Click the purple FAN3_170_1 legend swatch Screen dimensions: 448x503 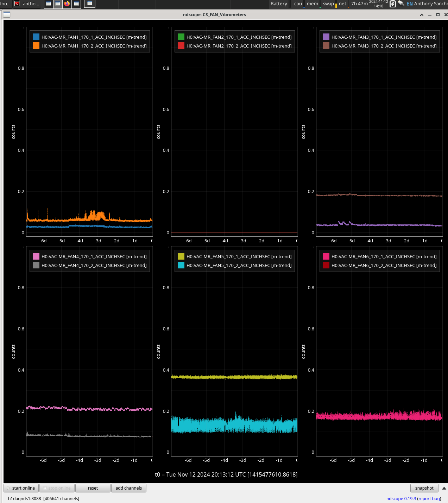click(326, 37)
